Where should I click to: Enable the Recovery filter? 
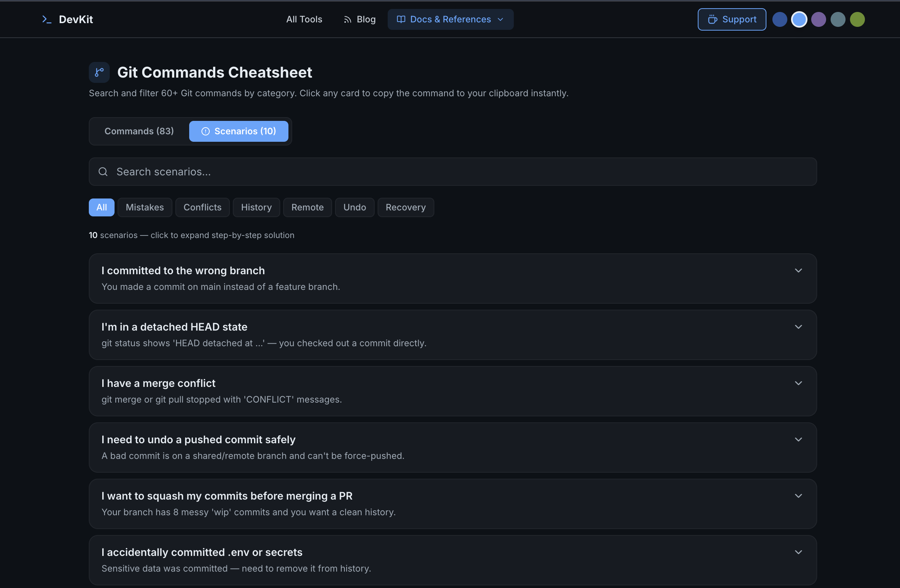coord(405,207)
